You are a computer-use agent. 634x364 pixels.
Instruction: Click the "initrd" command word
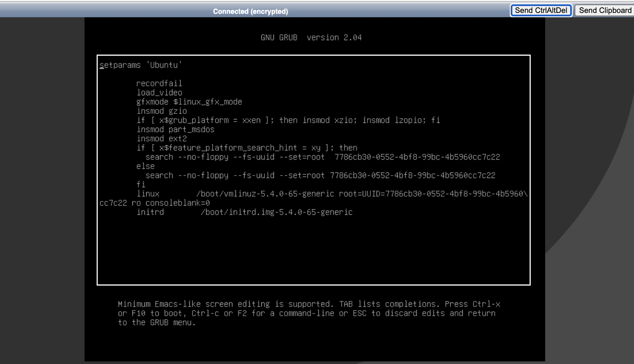pos(150,212)
